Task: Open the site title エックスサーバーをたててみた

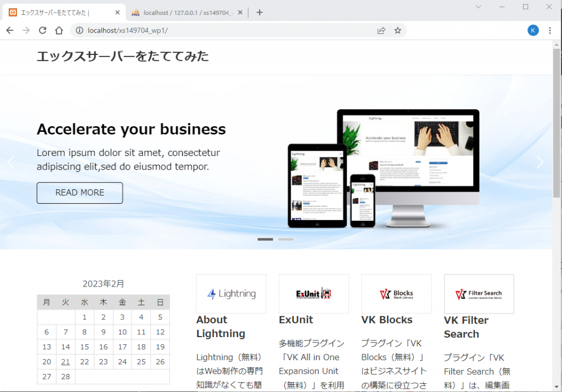Action: 122,56
